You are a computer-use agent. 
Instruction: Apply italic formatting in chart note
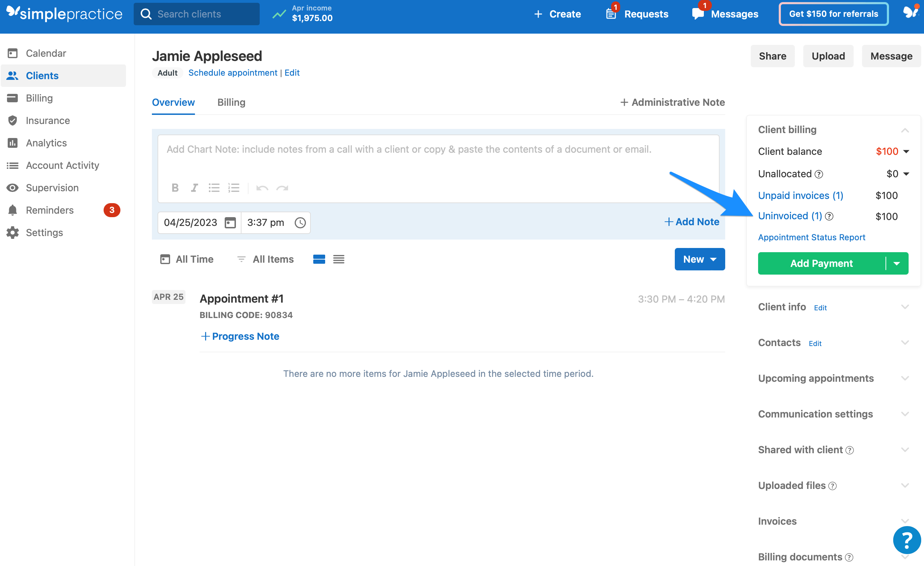[x=194, y=188]
